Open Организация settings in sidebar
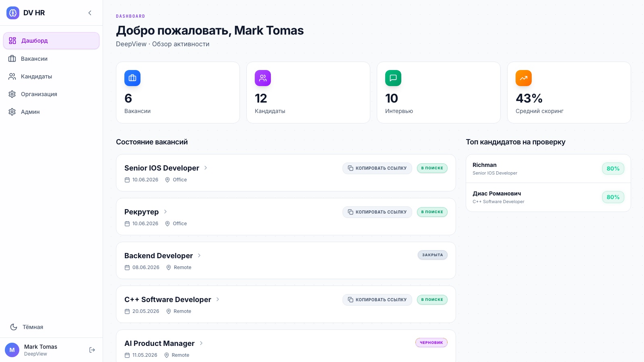Image resolution: width=644 pixels, height=362 pixels. (x=51, y=94)
